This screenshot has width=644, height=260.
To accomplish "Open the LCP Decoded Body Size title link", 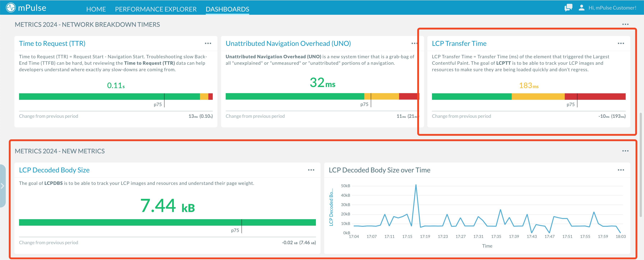I will tap(54, 170).
